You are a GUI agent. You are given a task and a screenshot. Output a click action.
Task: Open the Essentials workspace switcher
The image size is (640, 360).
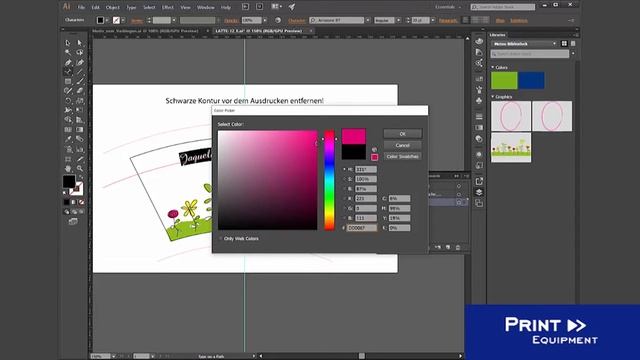[448, 7]
